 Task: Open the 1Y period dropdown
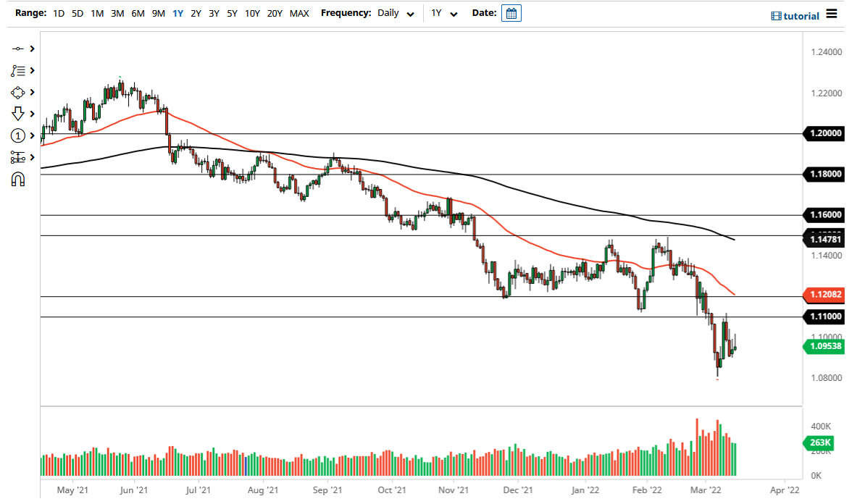tap(454, 14)
